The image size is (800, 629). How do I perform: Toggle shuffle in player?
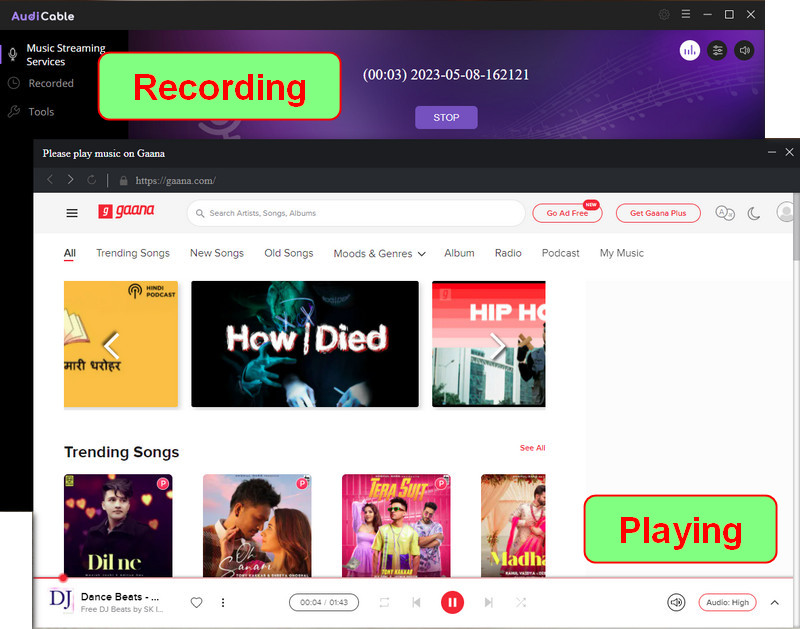point(520,602)
